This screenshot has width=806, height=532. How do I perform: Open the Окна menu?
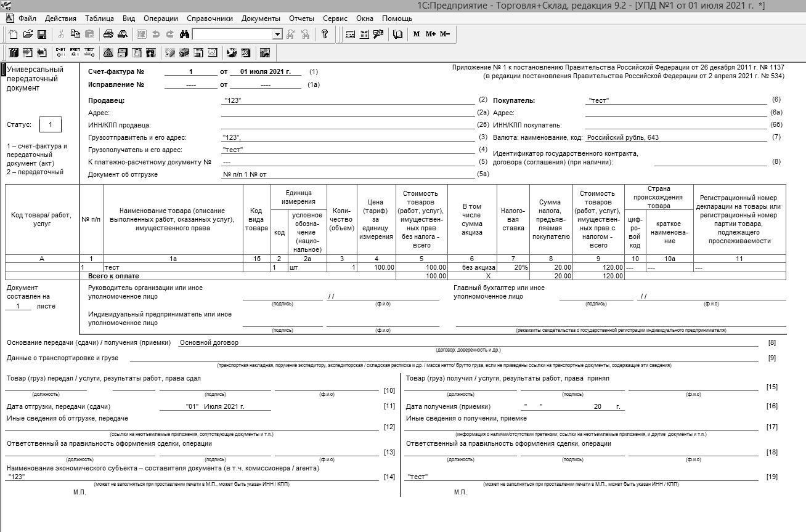(x=365, y=18)
